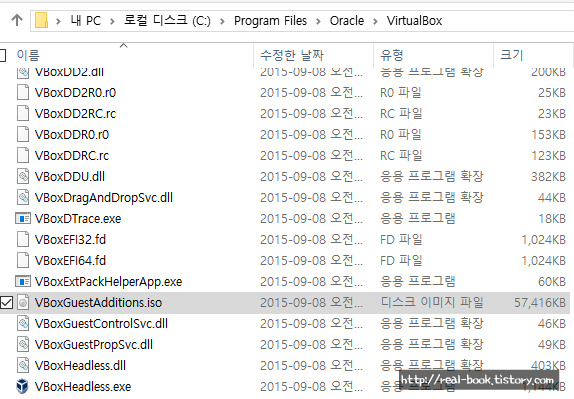The image size is (574, 399).
Task: Select the VBoxEFI32.fd file name
Action: (70, 239)
